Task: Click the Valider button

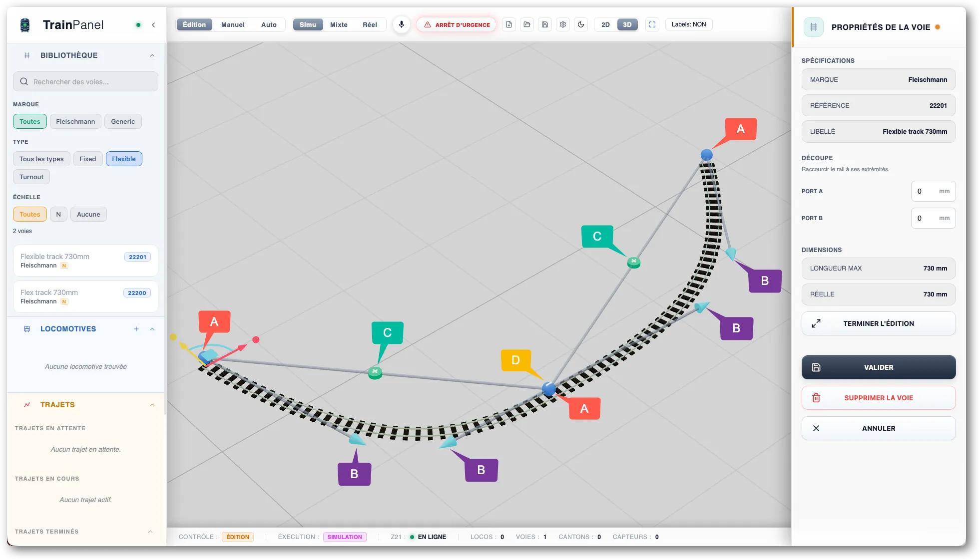Action: pyautogui.click(x=878, y=367)
